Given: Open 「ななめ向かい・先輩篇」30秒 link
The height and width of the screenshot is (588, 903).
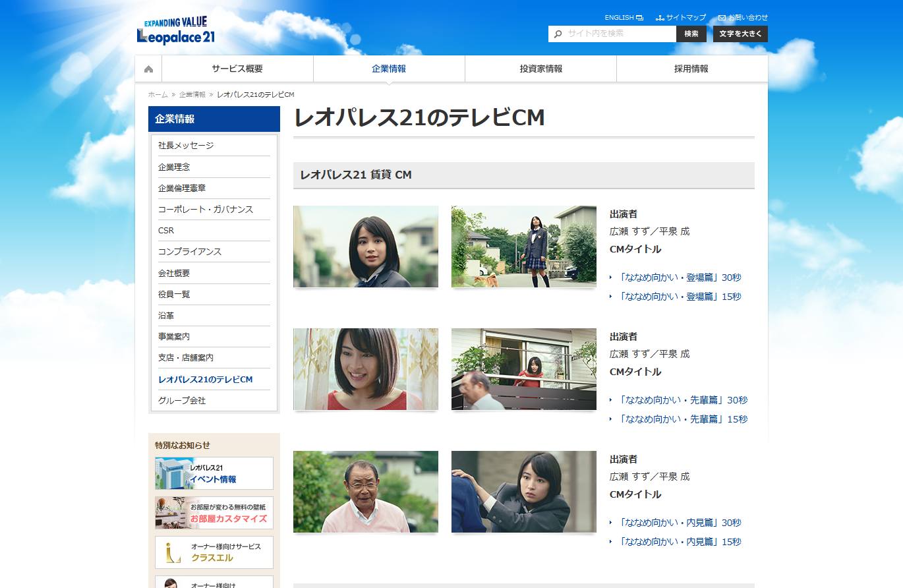Looking at the screenshot, I should 683,400.
